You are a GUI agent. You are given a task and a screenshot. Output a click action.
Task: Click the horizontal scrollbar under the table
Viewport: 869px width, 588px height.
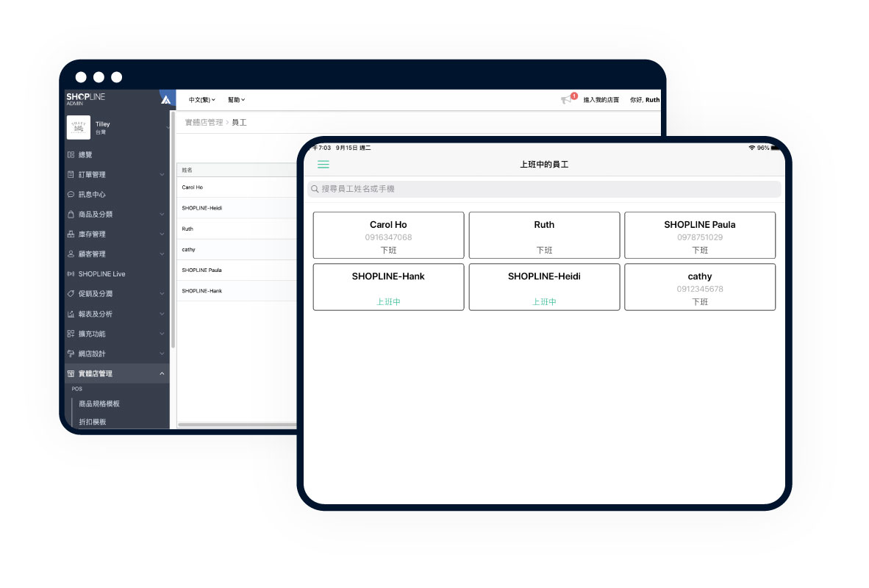click(237, 425)
